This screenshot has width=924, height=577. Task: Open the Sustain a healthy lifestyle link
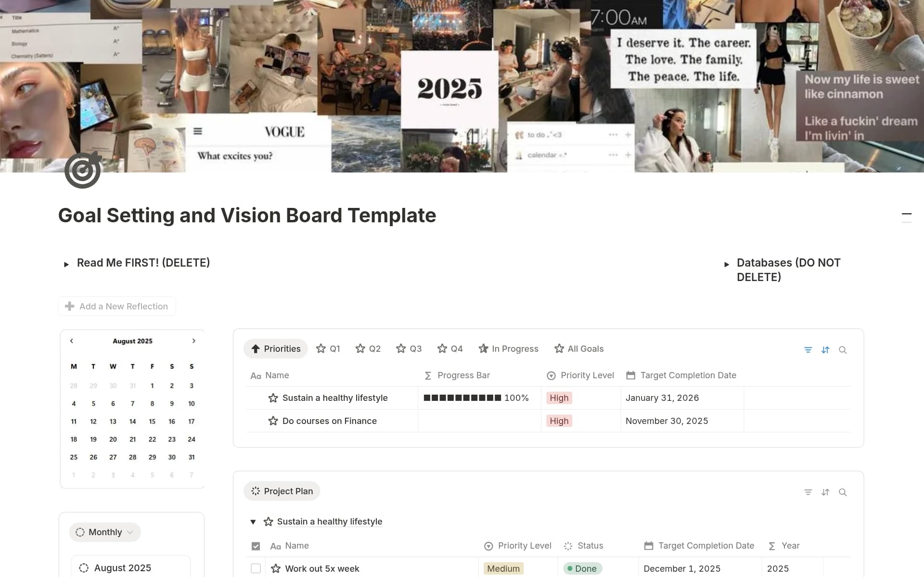(x=329, y=521)
